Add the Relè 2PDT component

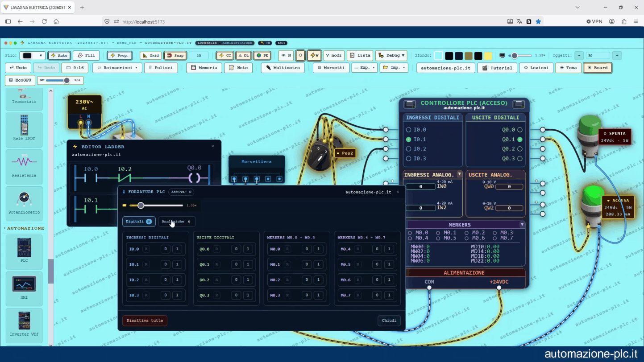point(24,130)
